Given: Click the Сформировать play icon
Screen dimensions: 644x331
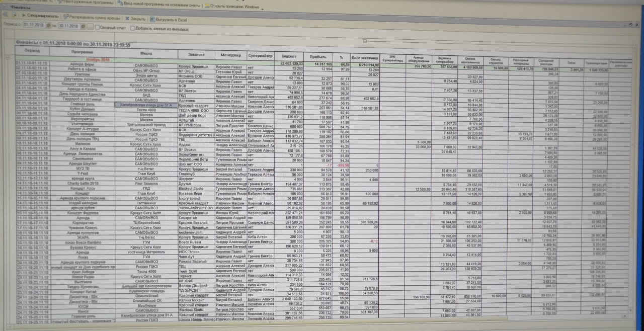Looking at the screenshot, I should pyautogui.click(x=24, y=17).
